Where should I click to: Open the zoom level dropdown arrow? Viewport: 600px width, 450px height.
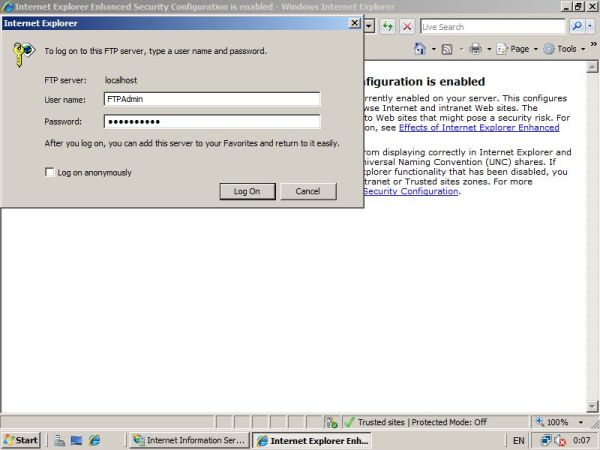coord(580,422)
